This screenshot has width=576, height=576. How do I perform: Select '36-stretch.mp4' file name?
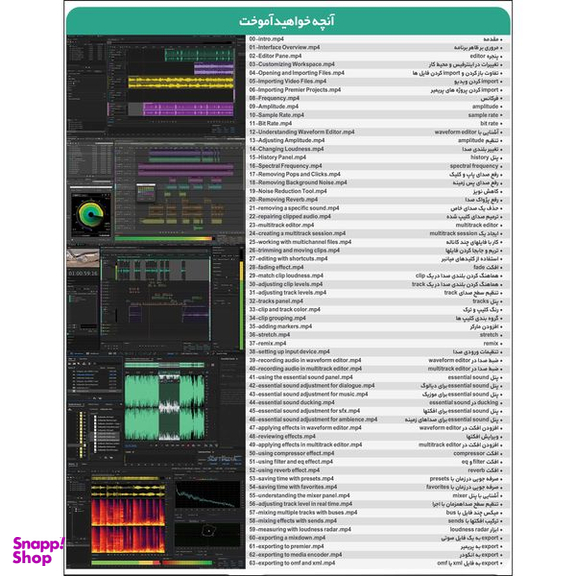coord(269,335)
